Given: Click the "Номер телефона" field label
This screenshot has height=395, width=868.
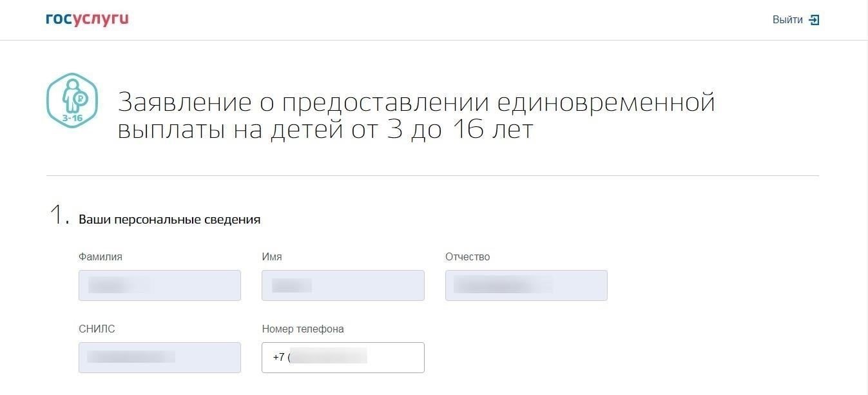Looking at the screenshot, I should [302, 329].
